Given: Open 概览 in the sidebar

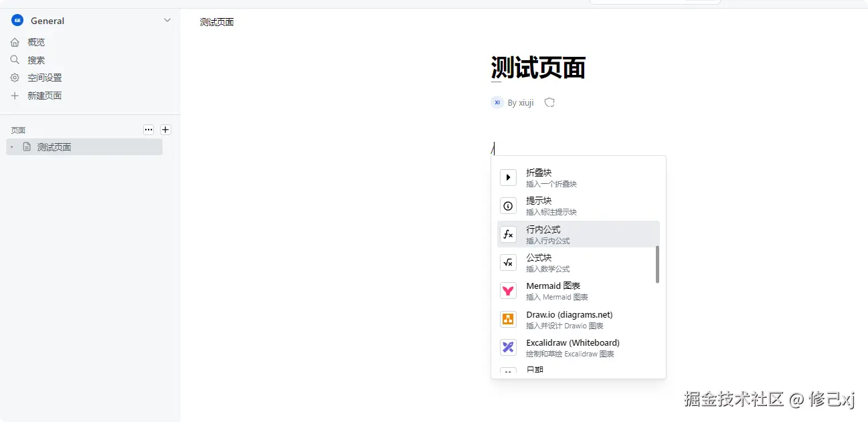Looking at the screenshot, I should (x=36, y=42).
